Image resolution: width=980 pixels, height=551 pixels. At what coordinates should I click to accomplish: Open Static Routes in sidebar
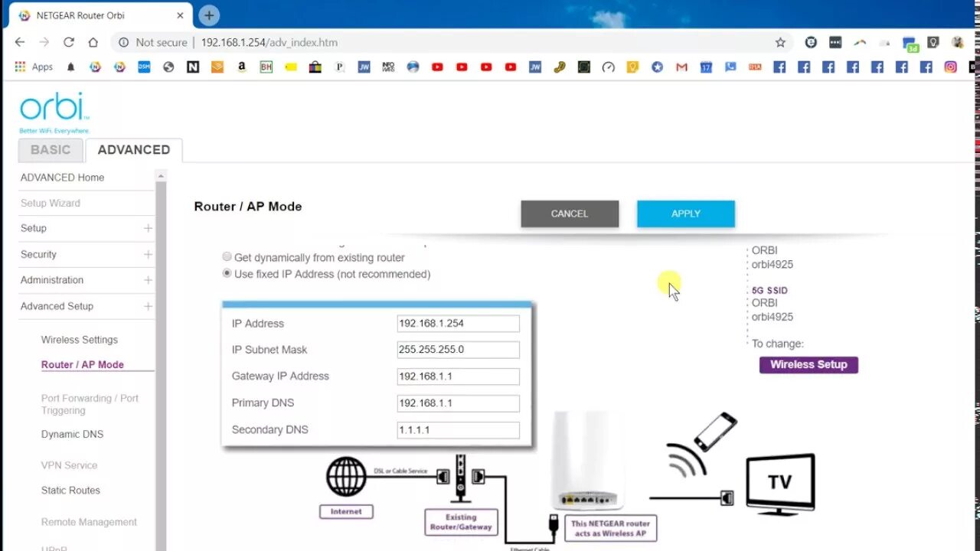pyautogui.click(x=70, y=491)
